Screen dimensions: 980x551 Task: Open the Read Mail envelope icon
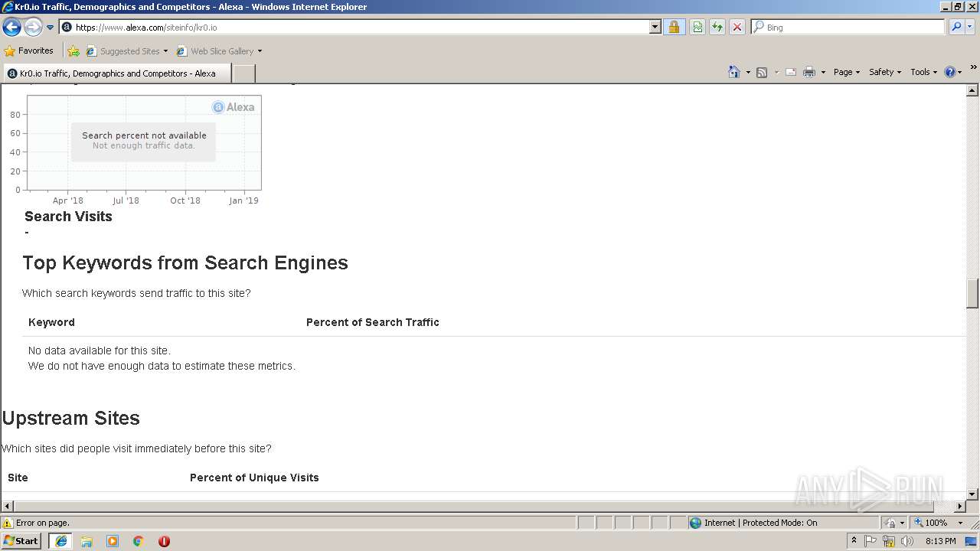[791, 72]
